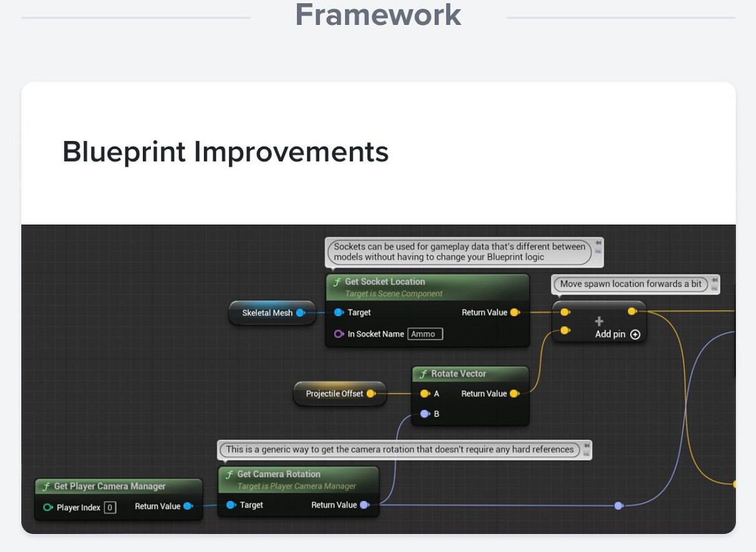Click the Player Index value field

coord(110,507)
